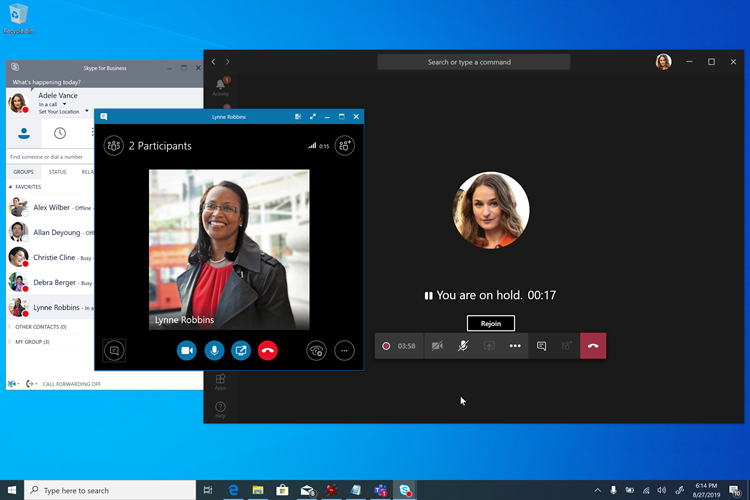Launch Microsoft Edge from taskbar
The image size is (750, 500).
tap(233, 490)
